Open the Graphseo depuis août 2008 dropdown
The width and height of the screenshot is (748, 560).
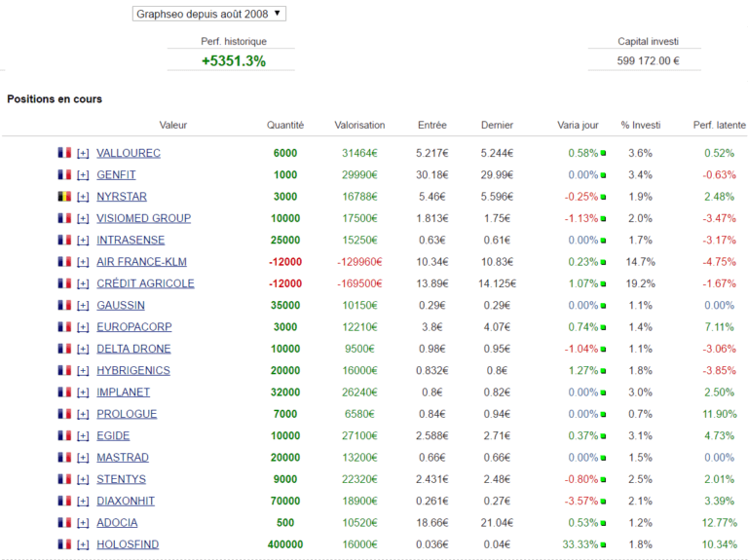click(208, 14)
